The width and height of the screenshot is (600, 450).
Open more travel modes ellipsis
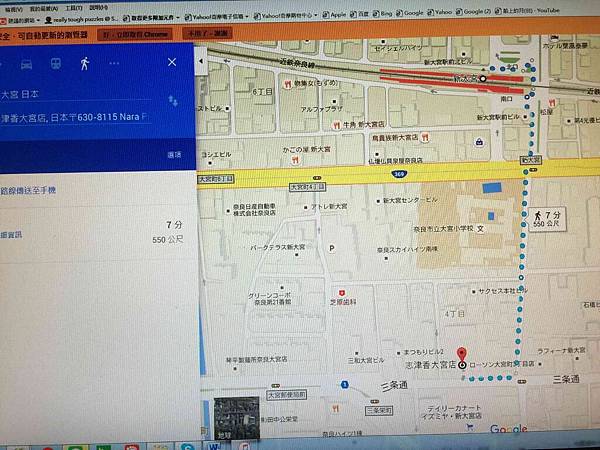[x=114, y=64]
